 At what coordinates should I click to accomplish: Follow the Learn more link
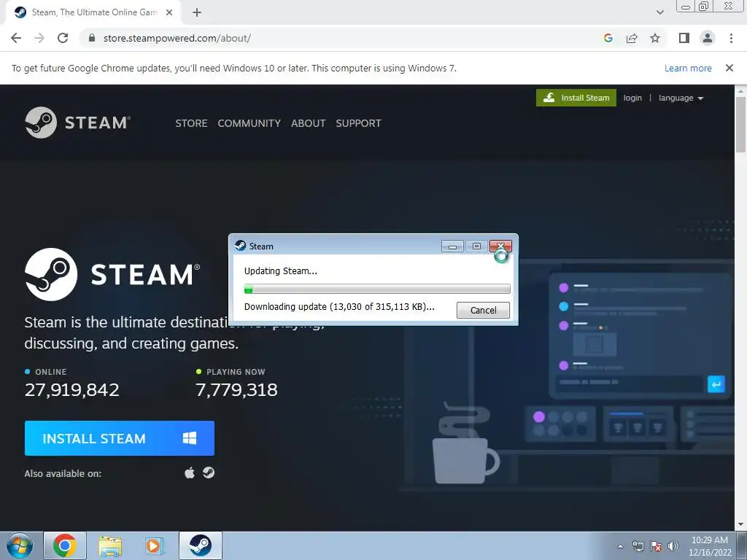688,68
